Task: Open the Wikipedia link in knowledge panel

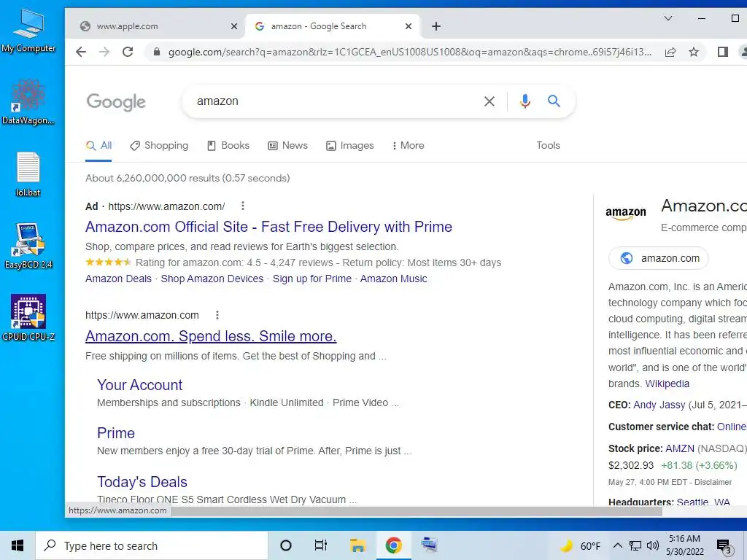Action: pos(667,384)
